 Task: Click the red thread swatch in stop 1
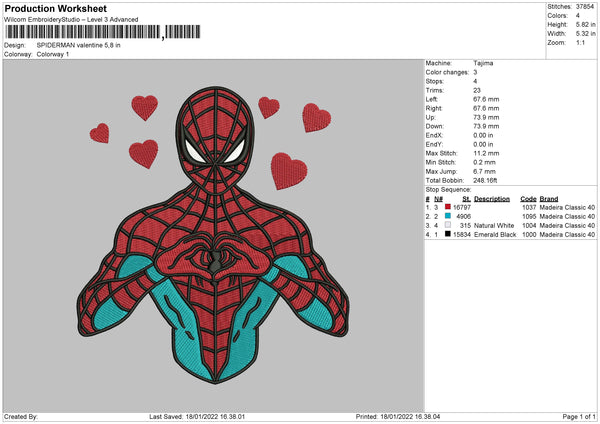[450, 206]
